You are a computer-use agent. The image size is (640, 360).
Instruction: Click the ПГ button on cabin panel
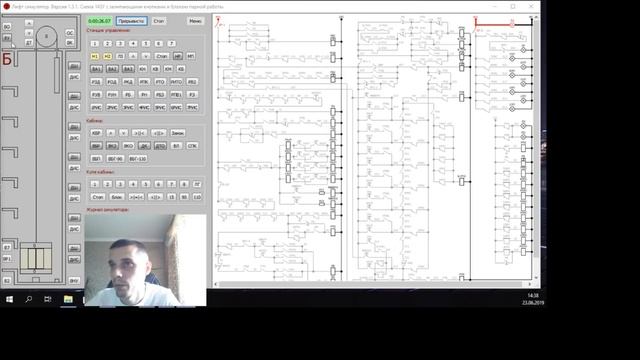click(197, 184)
